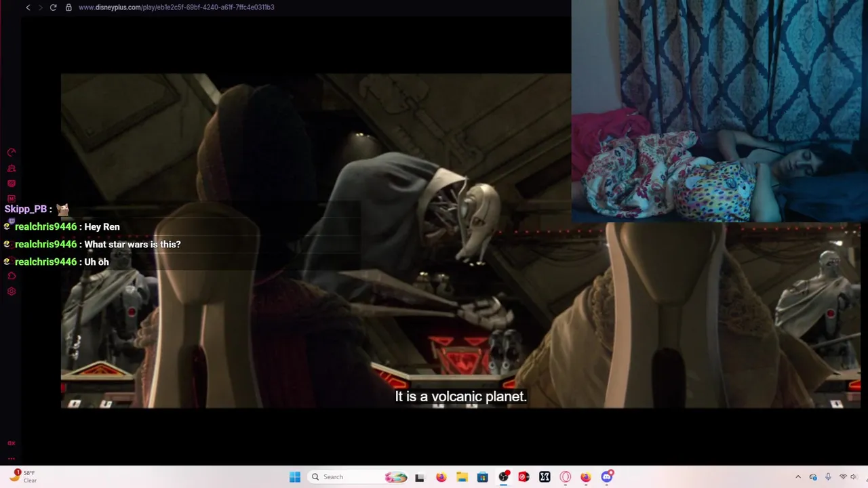Open site info via the padlock icon
This screenshot has width=868, height=488.
point(68,7)
